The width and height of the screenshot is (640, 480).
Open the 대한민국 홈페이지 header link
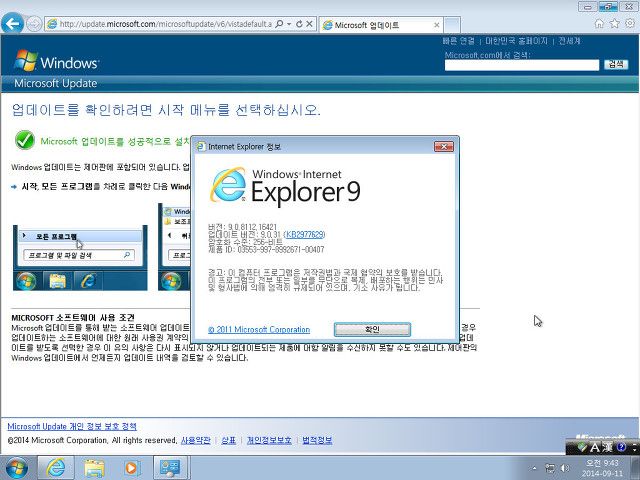pos(516,41)
